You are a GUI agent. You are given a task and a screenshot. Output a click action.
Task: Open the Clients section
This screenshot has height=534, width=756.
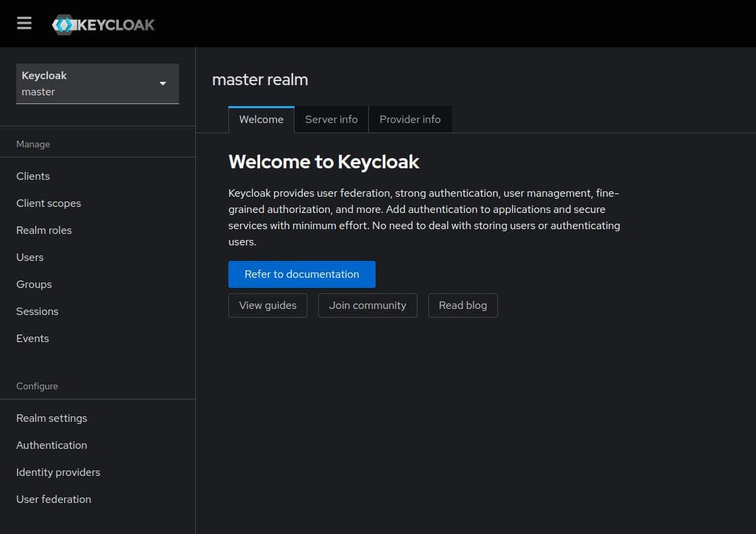pos(32,176)
